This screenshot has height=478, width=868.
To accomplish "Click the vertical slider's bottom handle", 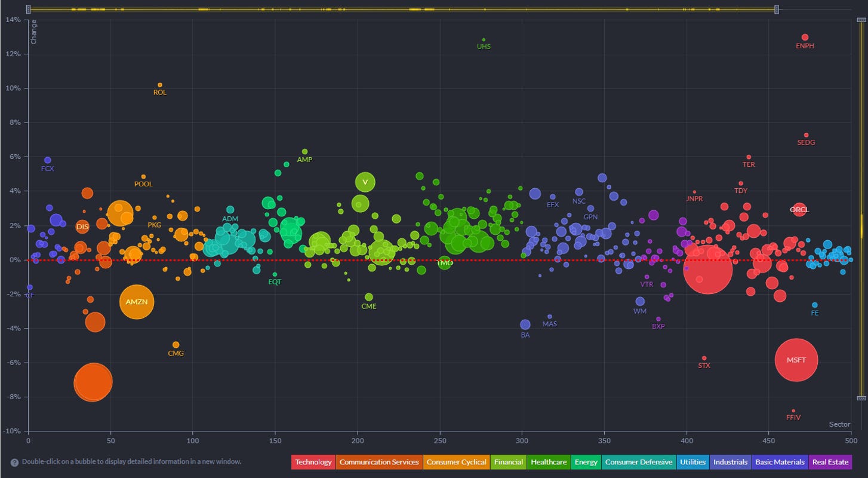I will [860, 398].
